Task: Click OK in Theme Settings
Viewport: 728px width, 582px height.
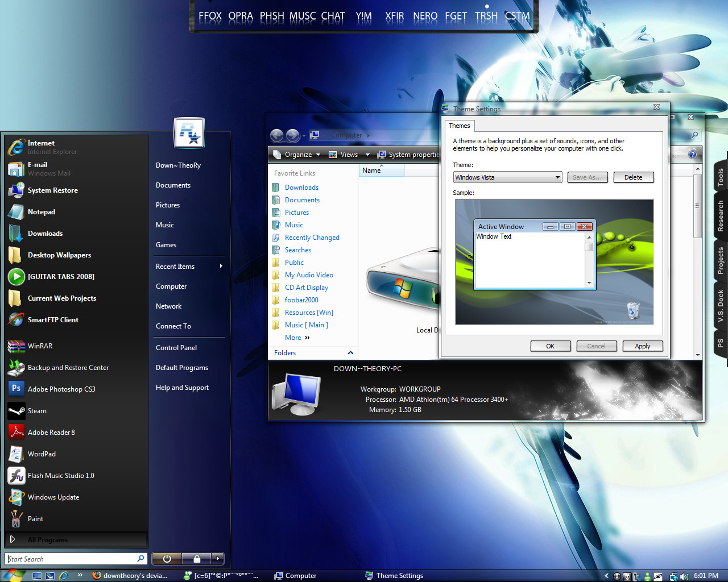Action: pyautogui.click(x=551, y=346)
